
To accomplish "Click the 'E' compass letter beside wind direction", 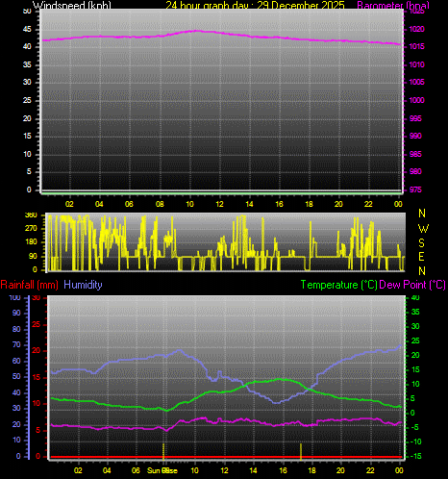I will pos(422,257).
